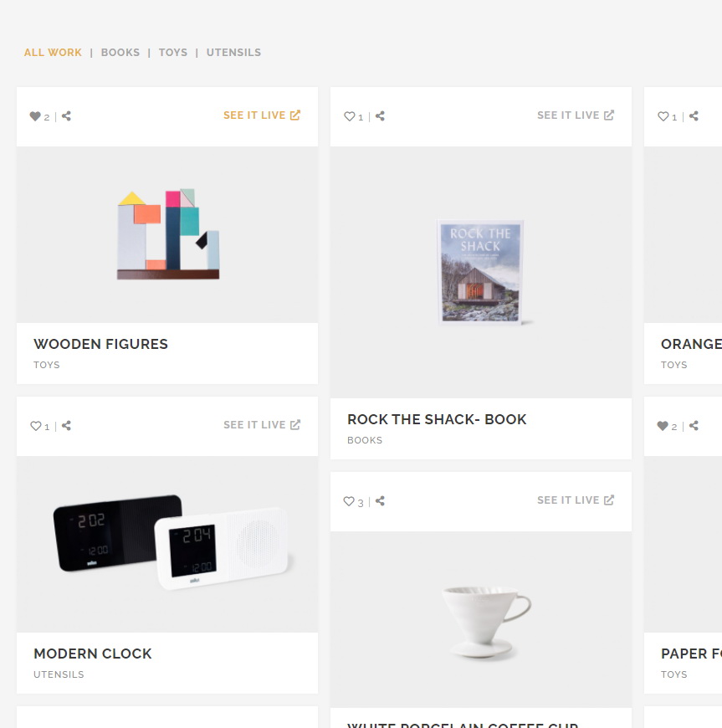Select the All Work filter

click(53, 53)
